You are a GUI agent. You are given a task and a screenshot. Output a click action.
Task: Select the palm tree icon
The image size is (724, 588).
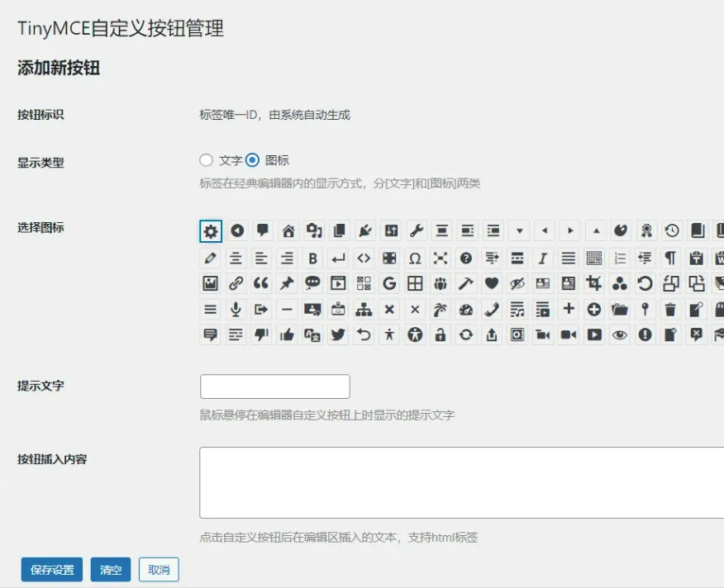point(441,309)
